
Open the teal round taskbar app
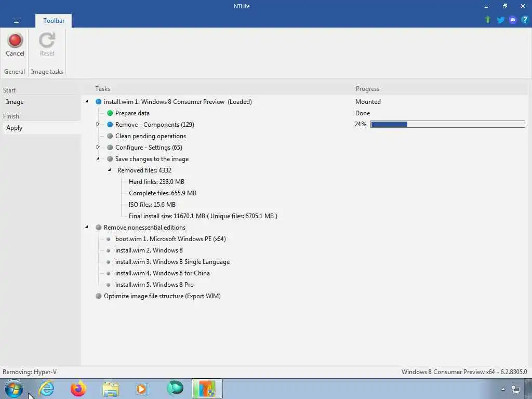pyautogui.click(x=175, y=389)
